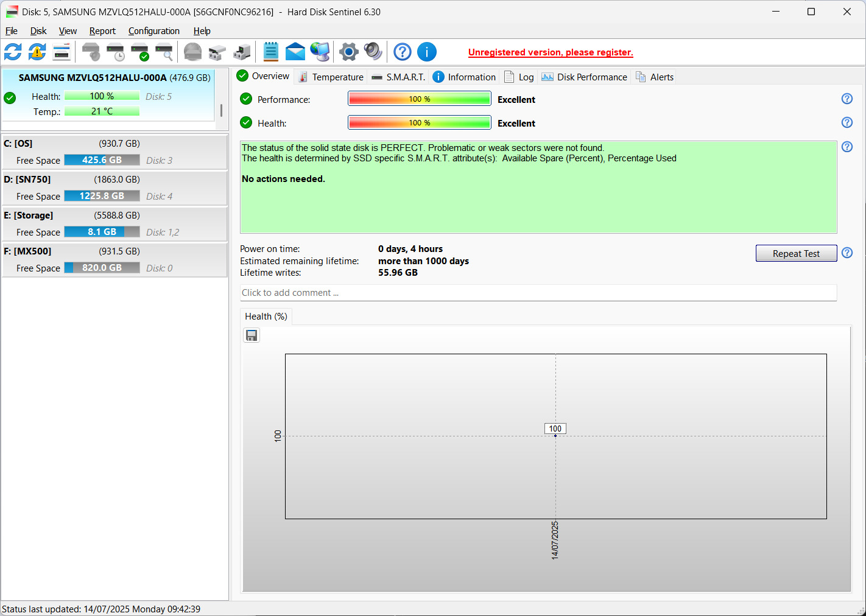Click the blue info about icon
This screenshot has height=616, width=866.
[427, 52]
